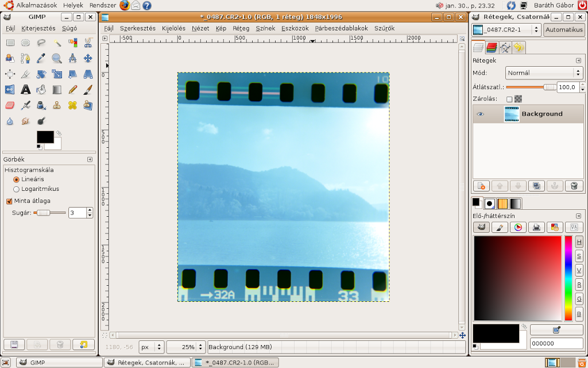The width and height of the screenshot is (588, 368).
Task: Open the Elő-/háttérszín panel menu arrow
Action: 579,216
